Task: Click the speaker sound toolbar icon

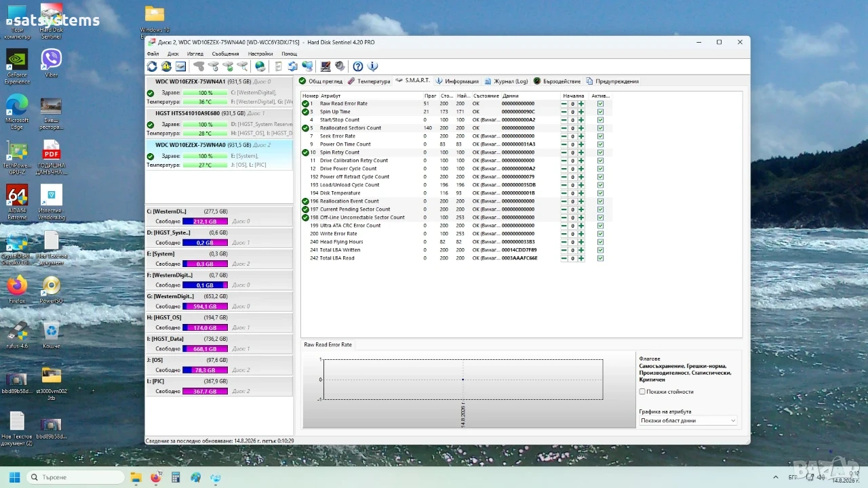Action: pyautogui.click(x=340, y=66)
